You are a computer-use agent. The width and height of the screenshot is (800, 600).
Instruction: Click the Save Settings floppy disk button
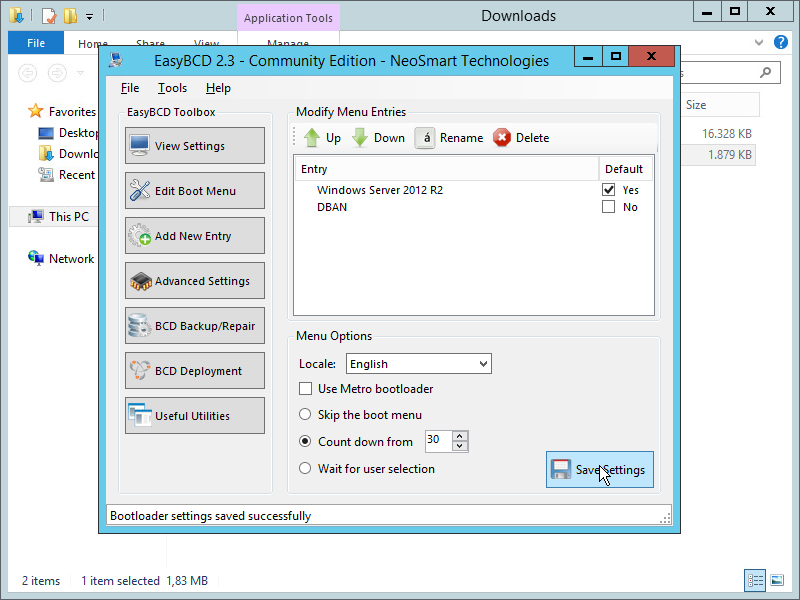click(x=599, y=469)
